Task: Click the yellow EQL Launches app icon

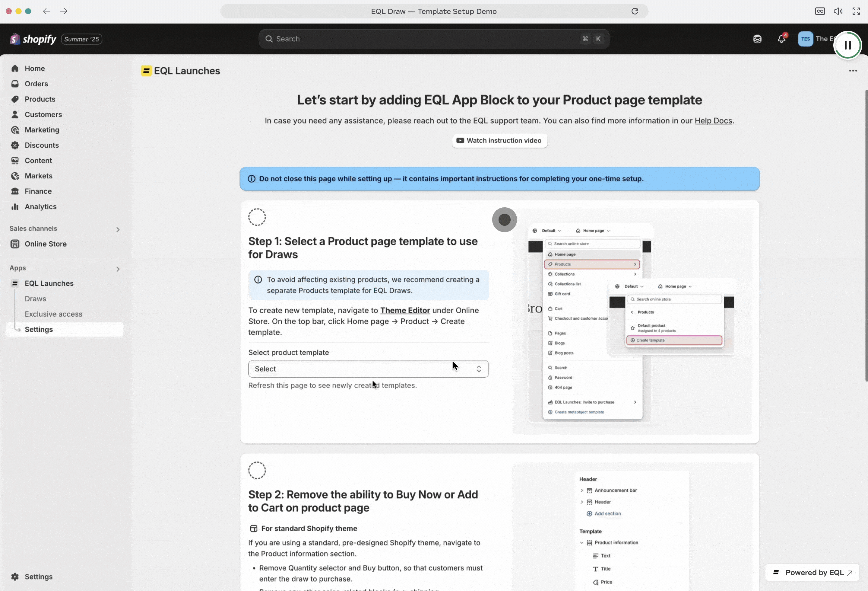Action: click(x=146, y=71)
